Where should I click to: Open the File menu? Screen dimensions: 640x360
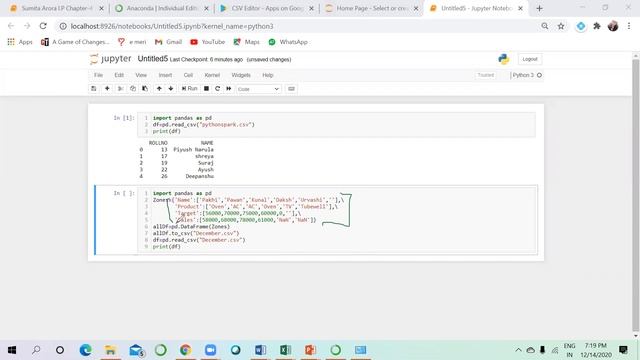(98, 75)
